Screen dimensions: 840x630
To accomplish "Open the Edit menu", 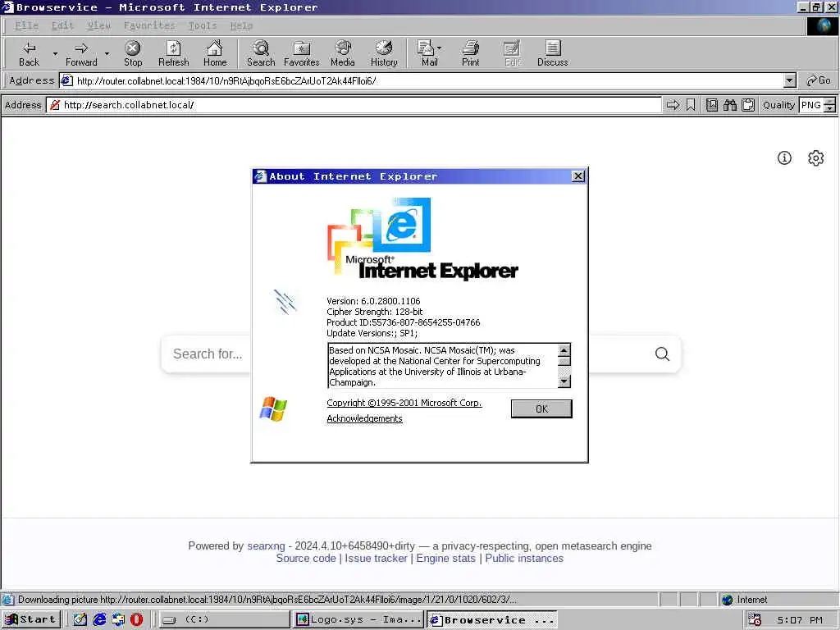I will point(62,25).
